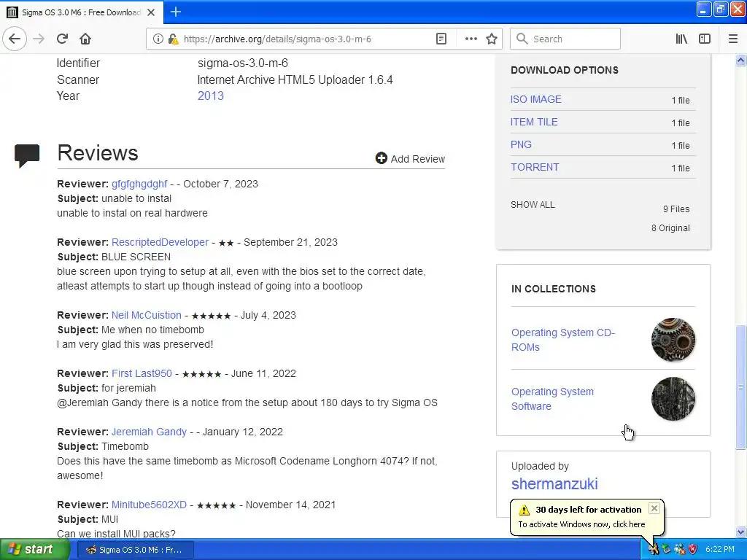Open reviewer RescriptedDeveloper profile
The image size is (747, 560).
tap(160, 242)
